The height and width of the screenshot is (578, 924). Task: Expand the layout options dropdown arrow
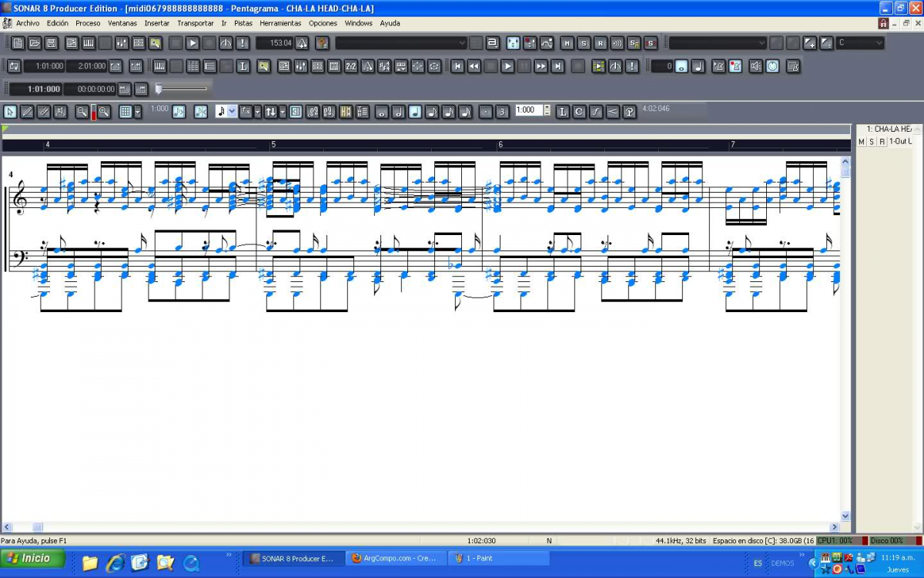click(x=257, y=112)
